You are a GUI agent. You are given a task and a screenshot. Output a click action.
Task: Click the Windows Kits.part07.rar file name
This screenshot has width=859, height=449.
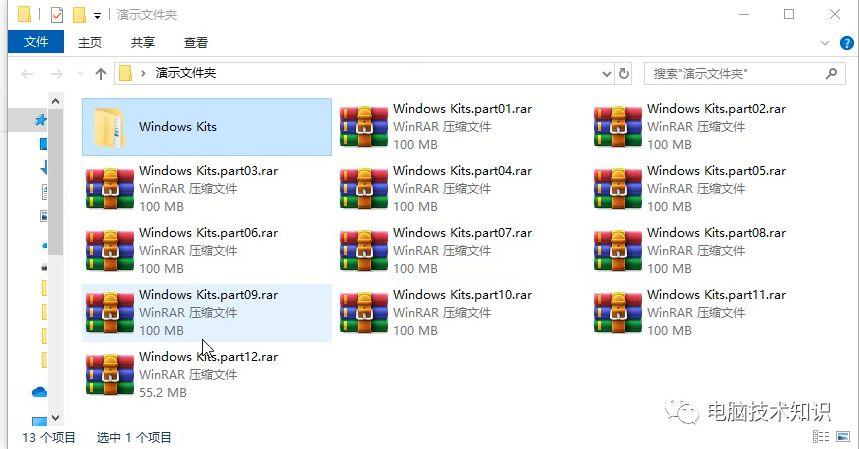tap(462, 232)
